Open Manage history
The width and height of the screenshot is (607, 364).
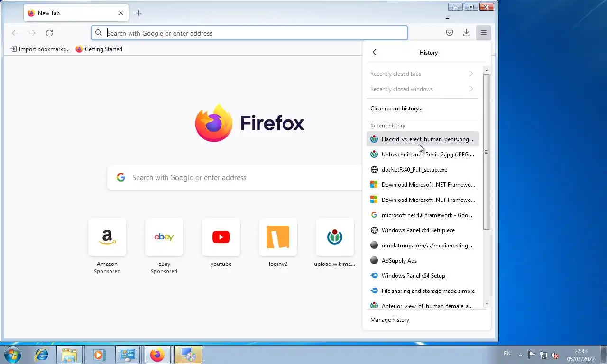pyautogui.click(x=426, y=320)
